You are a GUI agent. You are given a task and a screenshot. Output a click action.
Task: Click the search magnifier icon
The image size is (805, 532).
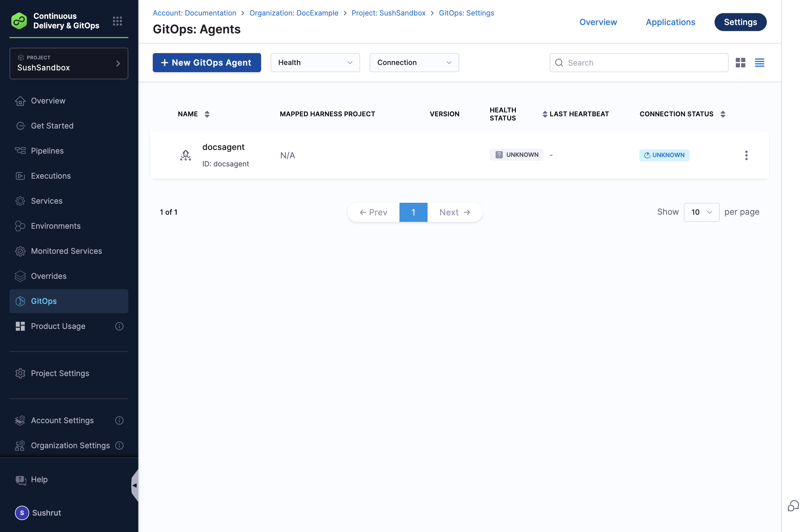(x=559, y=63)
